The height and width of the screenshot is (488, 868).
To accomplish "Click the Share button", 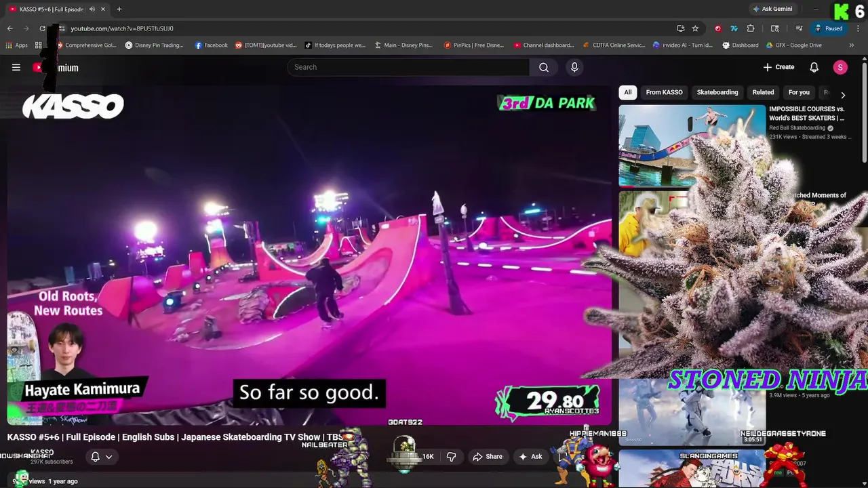I will tap(488, 457).
